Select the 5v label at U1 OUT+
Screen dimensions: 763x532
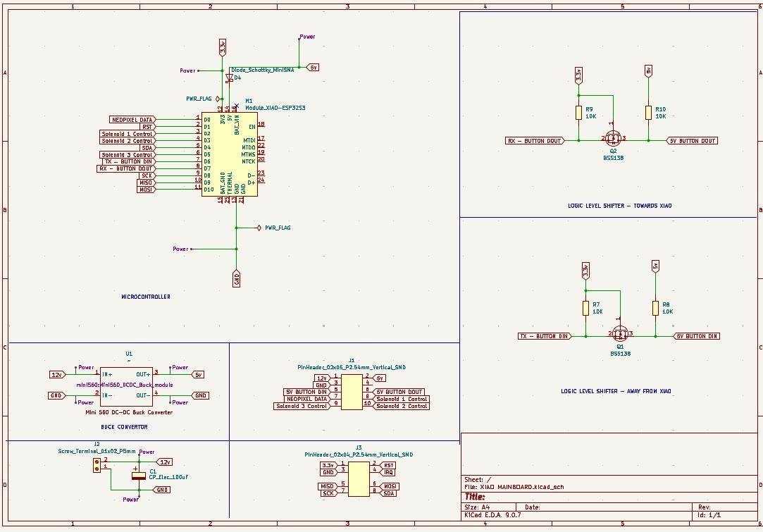point(197,374)
